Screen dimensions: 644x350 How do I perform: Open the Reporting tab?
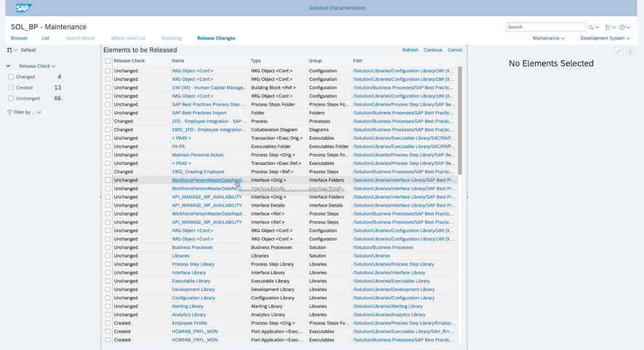(x=172, y=39)
